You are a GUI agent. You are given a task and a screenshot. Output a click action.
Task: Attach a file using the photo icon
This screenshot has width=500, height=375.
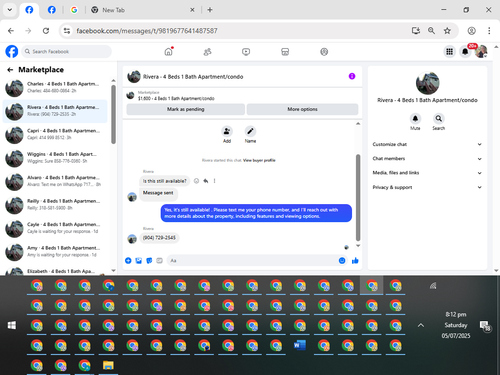139,261
